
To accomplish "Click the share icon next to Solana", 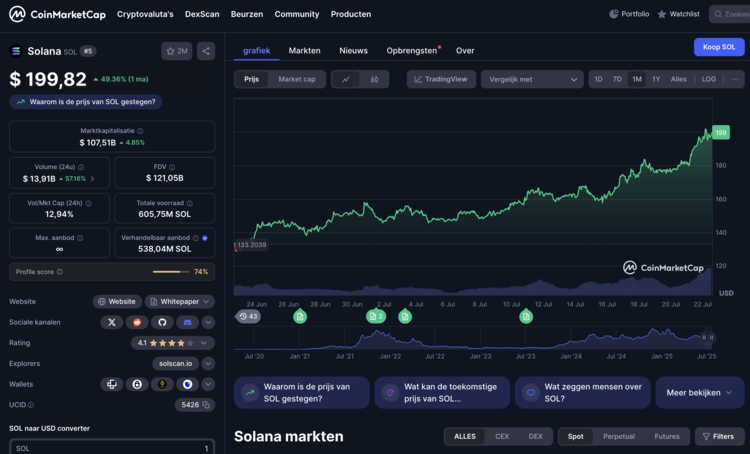I will click(x=206, y=51).
